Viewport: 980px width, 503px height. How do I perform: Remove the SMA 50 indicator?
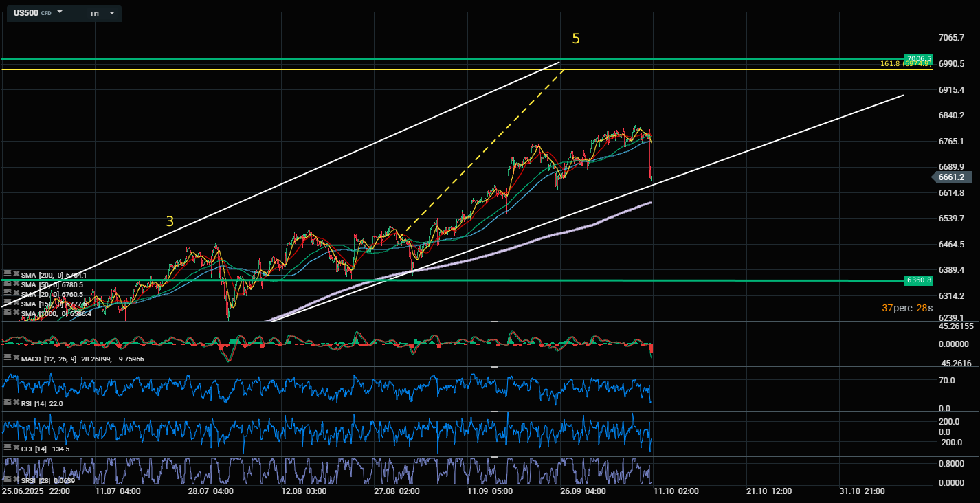pos(16,284)
